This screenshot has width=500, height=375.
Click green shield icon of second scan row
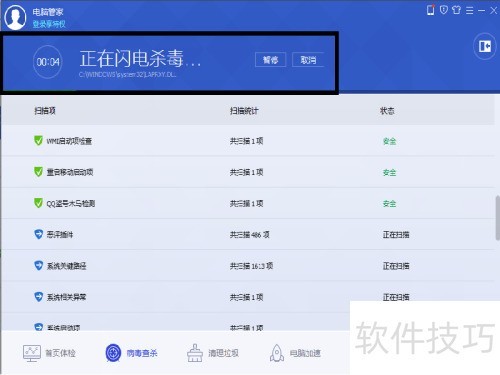pos(38,172)
